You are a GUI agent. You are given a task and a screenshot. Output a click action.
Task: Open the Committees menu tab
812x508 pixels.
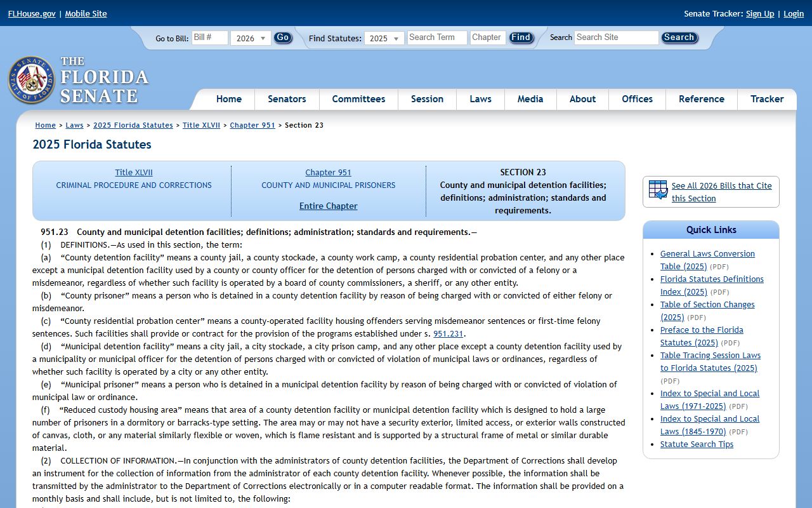click(x=358, y=99)
